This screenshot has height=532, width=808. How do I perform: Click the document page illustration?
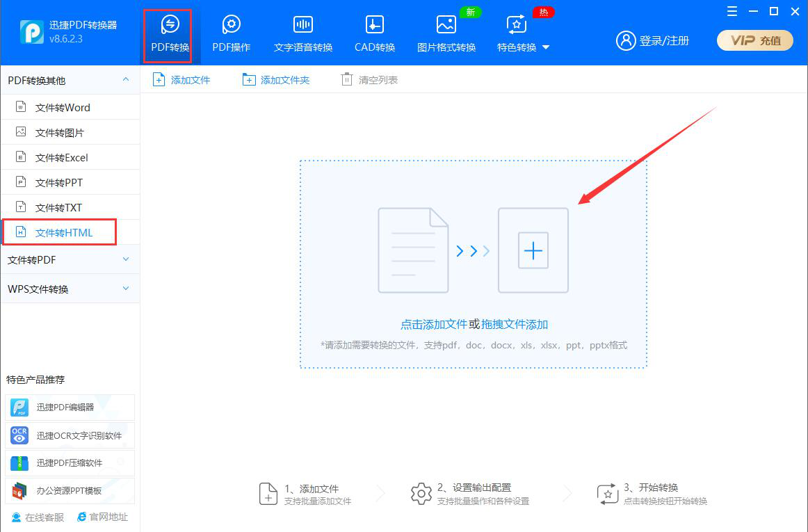413,250
